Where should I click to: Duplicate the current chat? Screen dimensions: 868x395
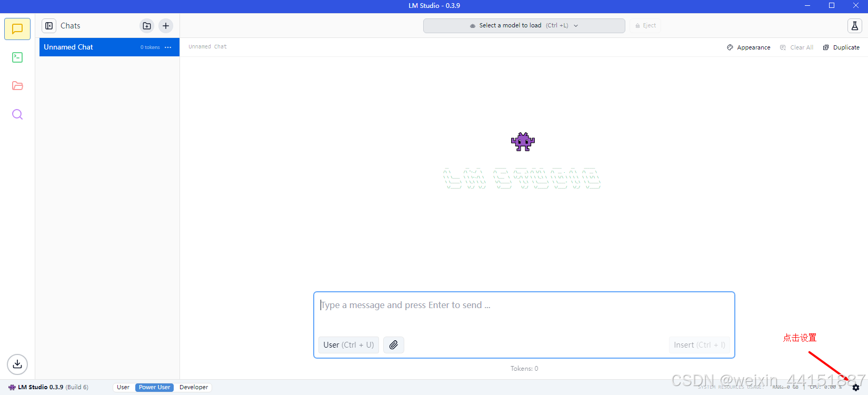(841, 47)
